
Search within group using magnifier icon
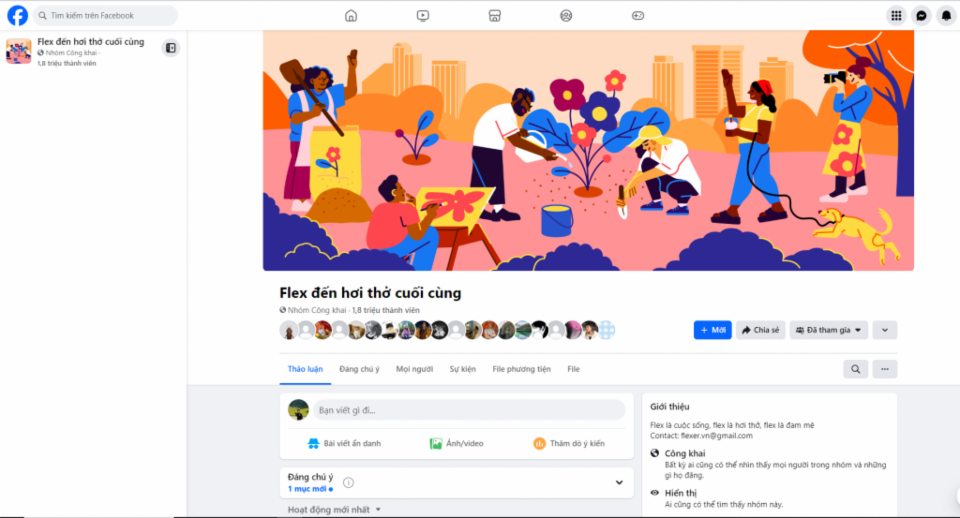pyautogui.click(x=855, y=369)
